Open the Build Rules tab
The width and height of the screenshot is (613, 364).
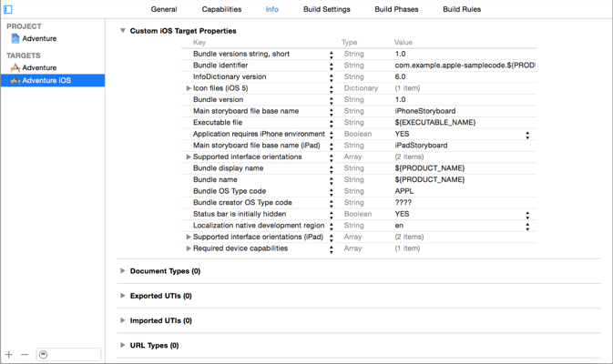coord(462,9)
